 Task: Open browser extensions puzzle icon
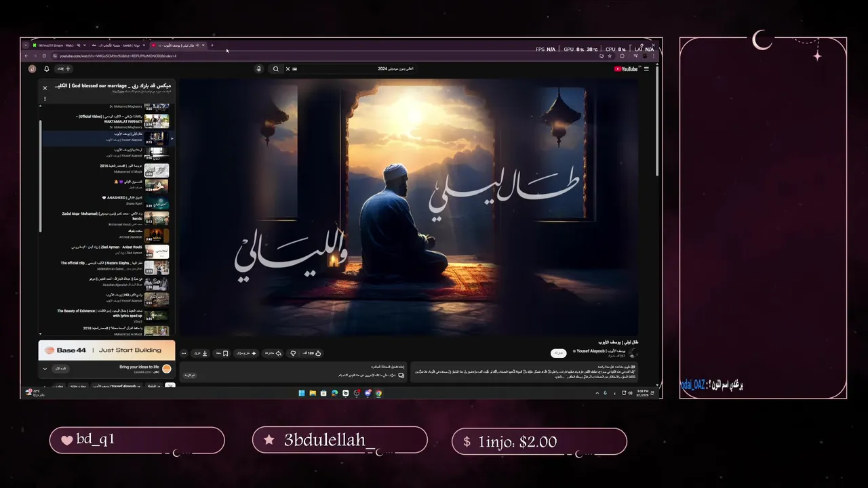click(622, 56)
